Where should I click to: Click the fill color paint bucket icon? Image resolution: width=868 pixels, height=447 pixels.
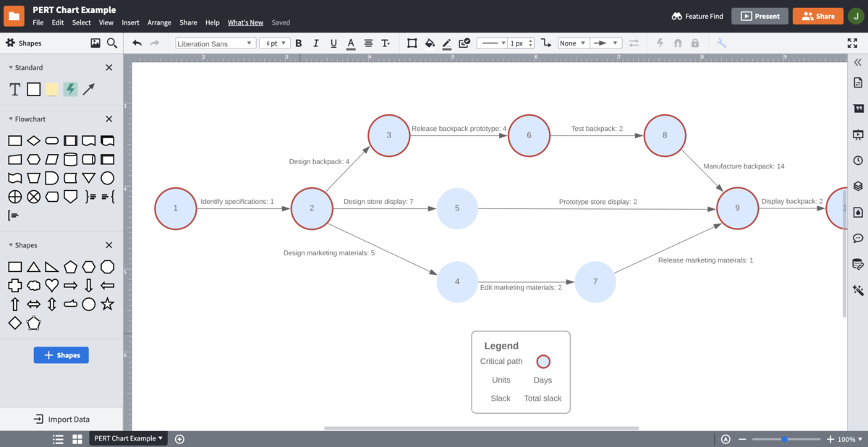pos(430,43)
